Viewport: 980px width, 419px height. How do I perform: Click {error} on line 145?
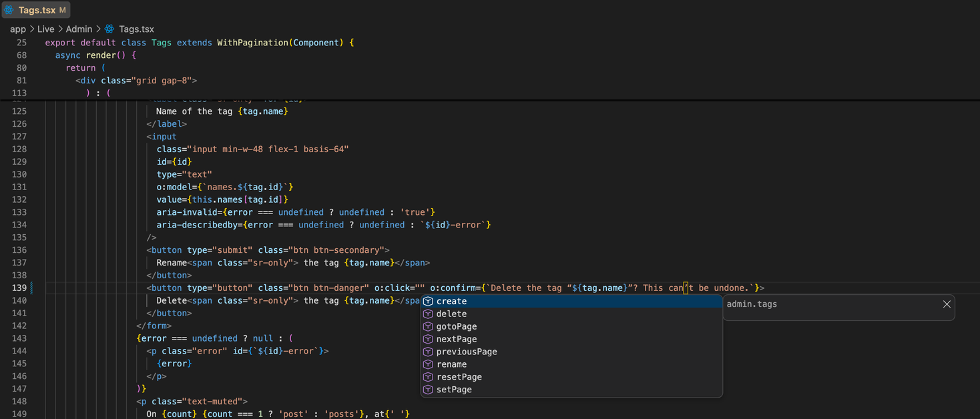(x=174, y=365)
